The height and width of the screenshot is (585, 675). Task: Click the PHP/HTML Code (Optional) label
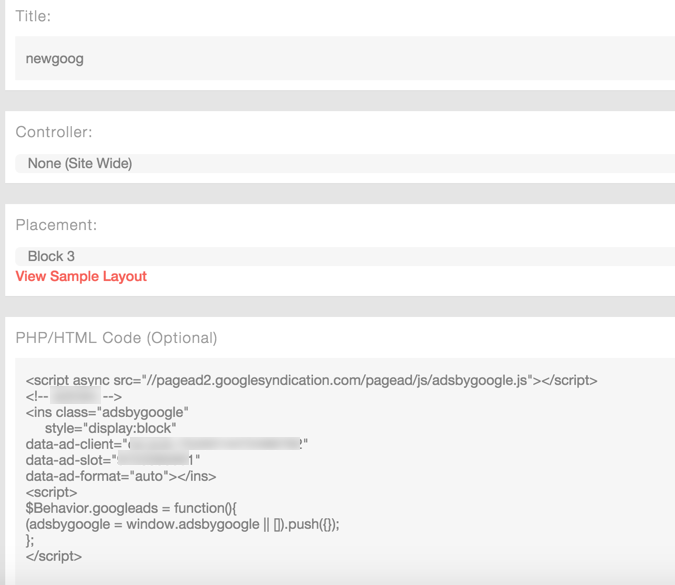click(116, 338)
